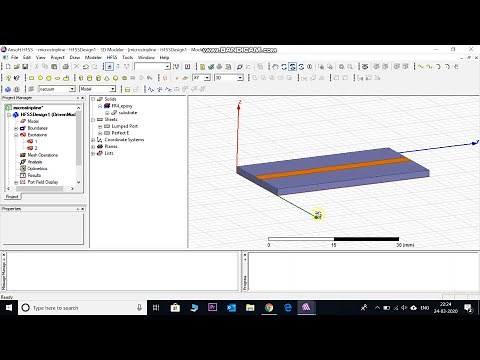Click the Print icon in toolbar
Viewport: 480px width, 360px height.
[65, 67]
